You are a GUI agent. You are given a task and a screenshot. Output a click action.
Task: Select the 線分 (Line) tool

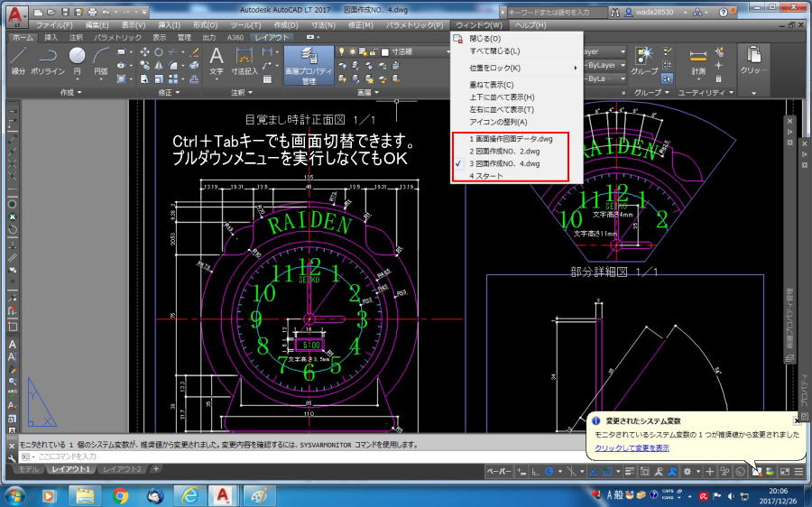18,61
